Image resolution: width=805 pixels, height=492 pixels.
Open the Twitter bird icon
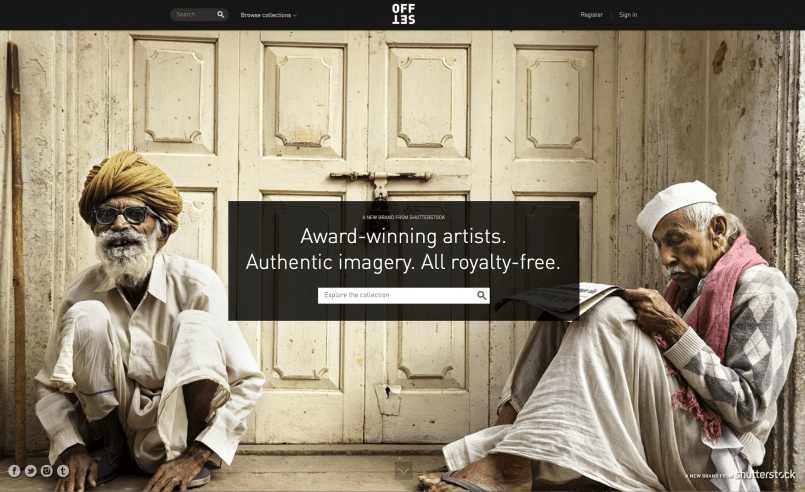tap(31, 471)
